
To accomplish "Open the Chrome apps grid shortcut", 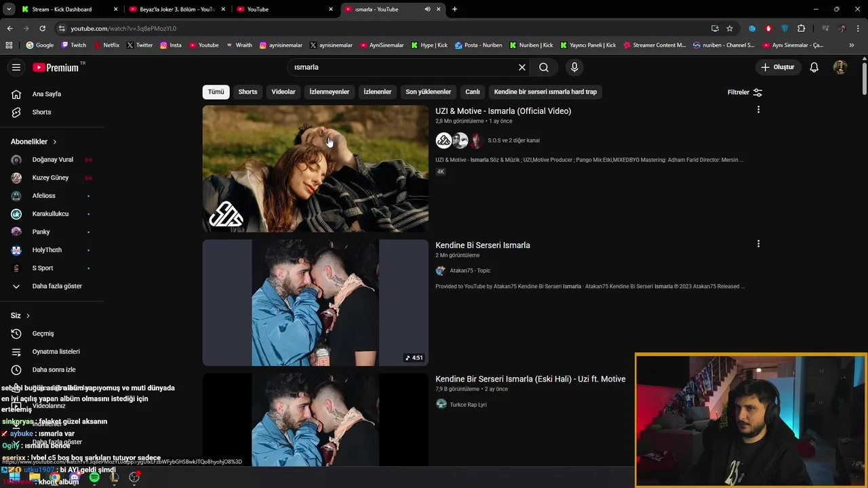I will (x=9, y=45).
